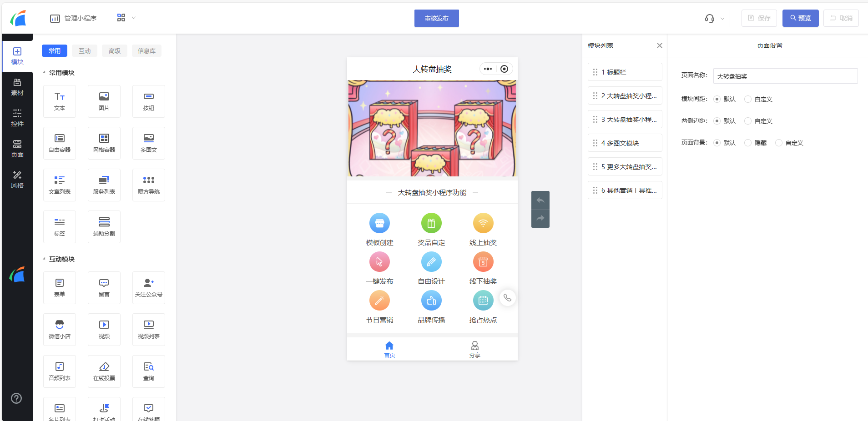Insert the 留言 message module
The image size is (868, 421).
[x=104, y=288]
